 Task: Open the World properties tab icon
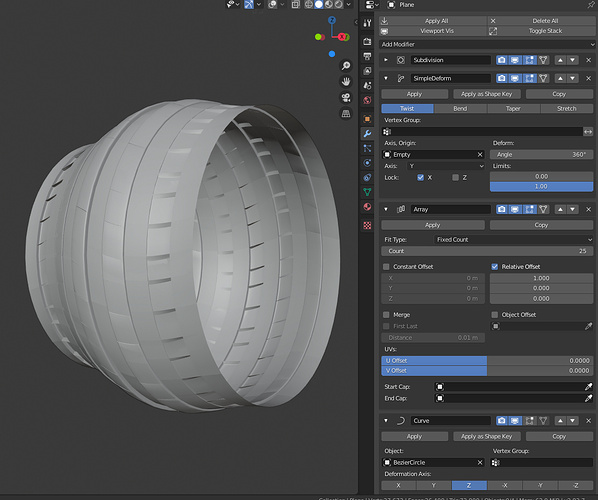367,100
